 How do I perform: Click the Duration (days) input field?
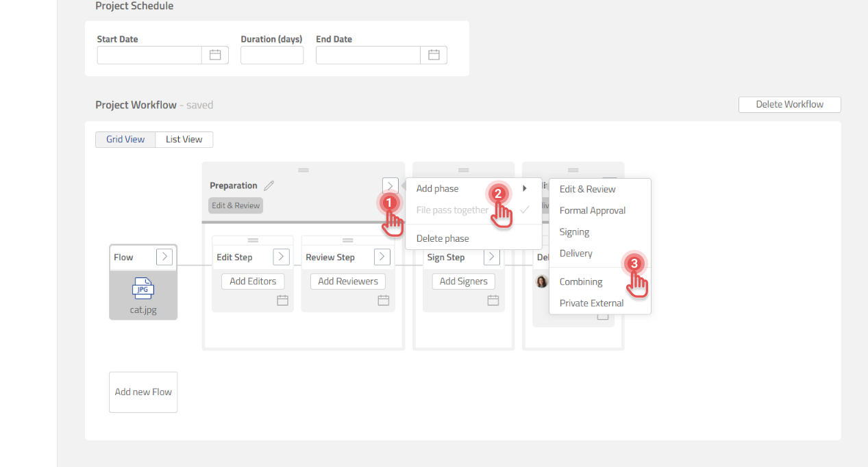tap(272, 55)
